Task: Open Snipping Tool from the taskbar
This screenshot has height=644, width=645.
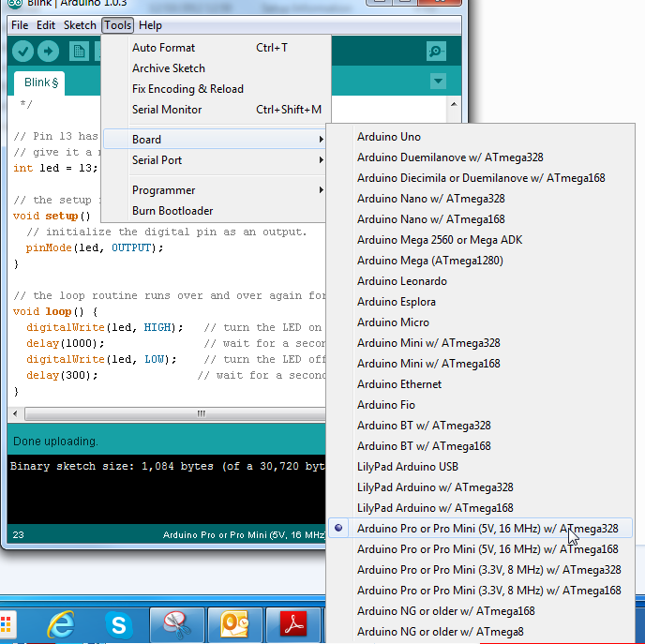Action: pos(177,625)
